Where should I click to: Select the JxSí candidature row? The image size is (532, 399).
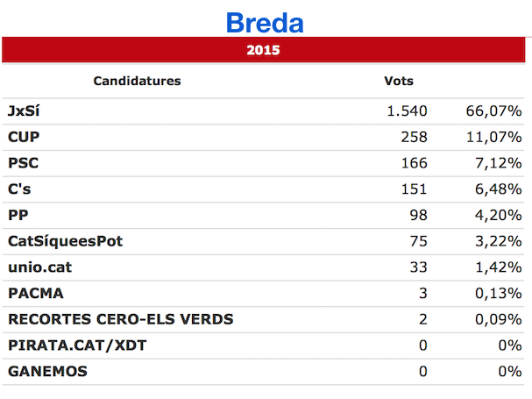263,111
